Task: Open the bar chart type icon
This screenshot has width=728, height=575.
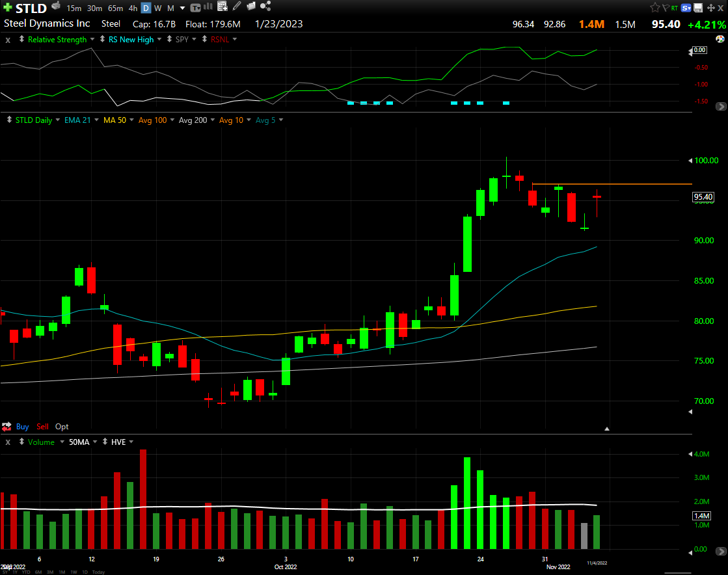Action: [x=208, y=7]
